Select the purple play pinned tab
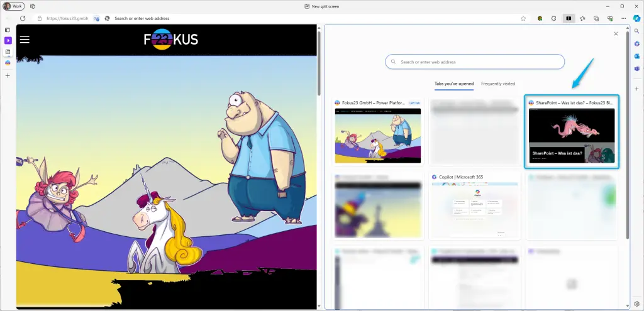The height and width of the screenshot is (311, 644). coord(8,40)
